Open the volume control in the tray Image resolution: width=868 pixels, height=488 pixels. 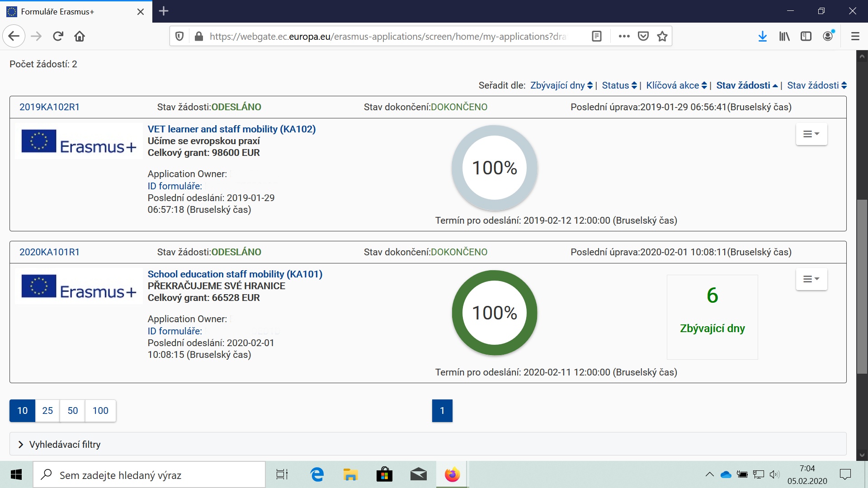click(775, 474)
